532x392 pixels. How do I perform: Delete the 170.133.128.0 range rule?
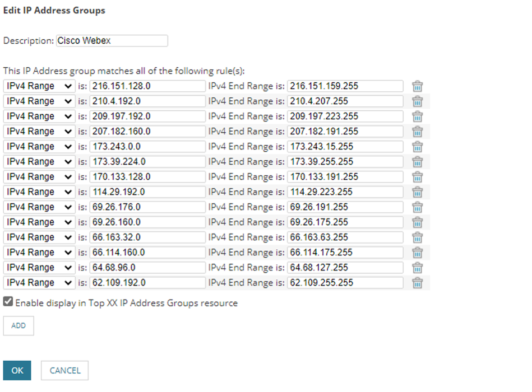pos(417,177)
